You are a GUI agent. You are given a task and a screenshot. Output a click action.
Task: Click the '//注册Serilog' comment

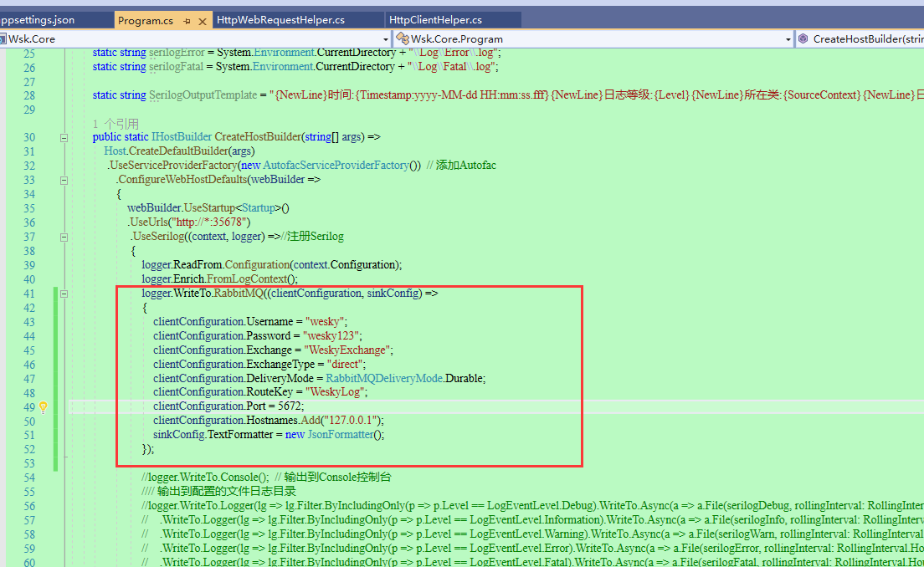click(x=312, y=236)
